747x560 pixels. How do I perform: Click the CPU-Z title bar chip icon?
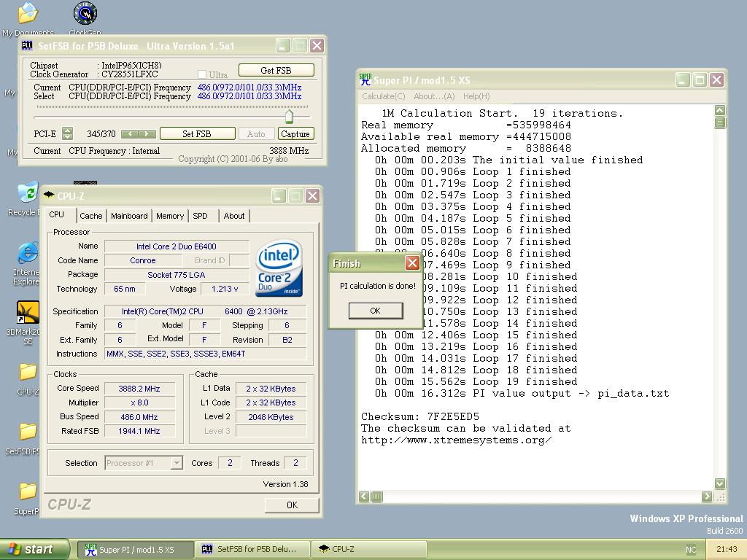point(49,195)
